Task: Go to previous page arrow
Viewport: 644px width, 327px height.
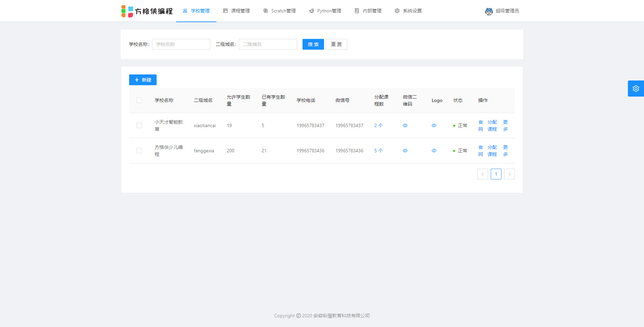Action: pyautogui.click(x=483, y=174)
